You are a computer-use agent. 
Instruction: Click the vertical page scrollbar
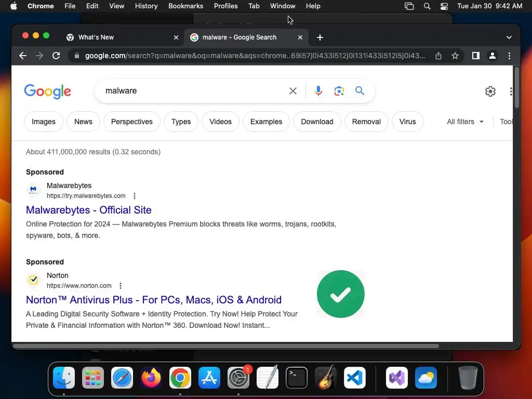[x=517, y=88]
